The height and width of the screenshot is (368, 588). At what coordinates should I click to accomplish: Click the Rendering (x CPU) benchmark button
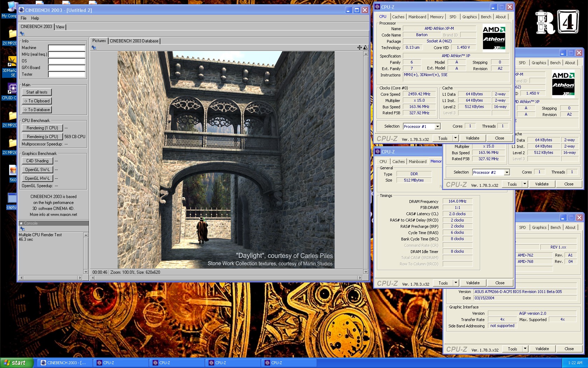[42, 137]
